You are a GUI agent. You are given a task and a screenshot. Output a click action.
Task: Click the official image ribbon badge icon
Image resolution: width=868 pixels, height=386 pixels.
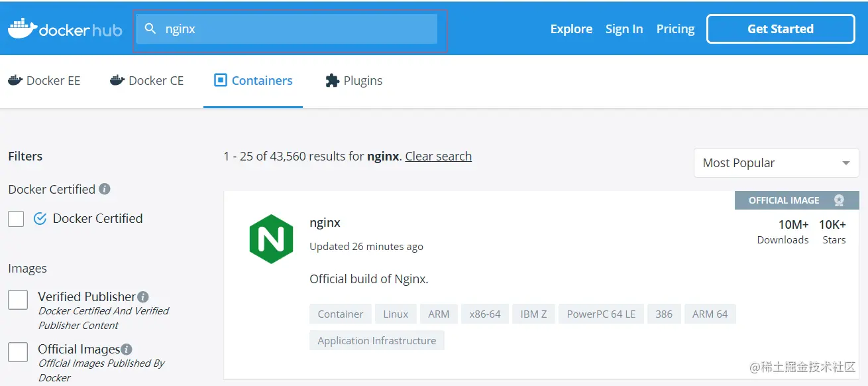click(839, 200)
